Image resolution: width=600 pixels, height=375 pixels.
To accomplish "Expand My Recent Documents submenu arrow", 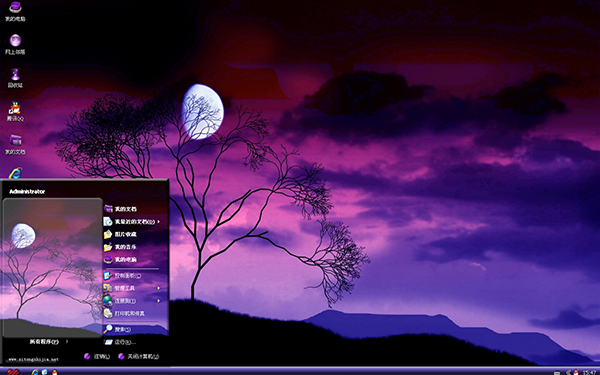I will [158, 222].
